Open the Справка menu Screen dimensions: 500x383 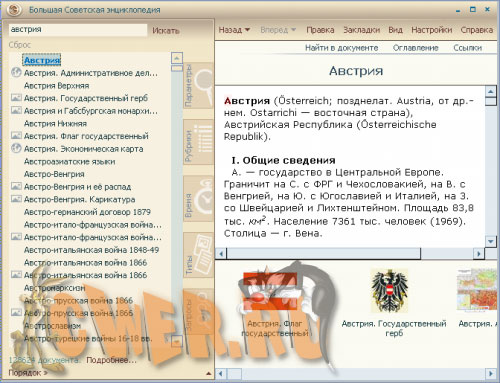(477, 30)
